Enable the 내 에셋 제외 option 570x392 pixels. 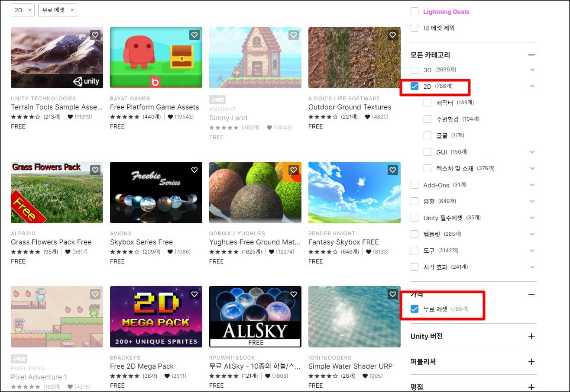[414, 28]
